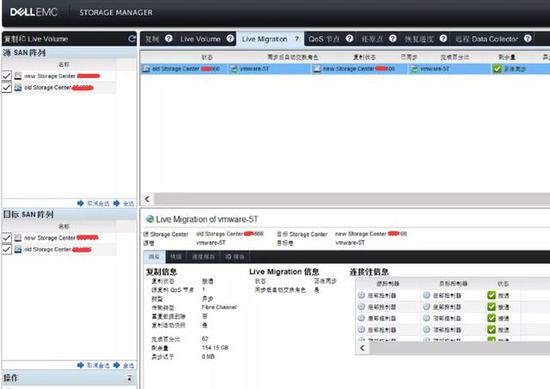Screen dimensions: 550x389
Task: Open help icon beside QoS 节点 tab
Action: 349,39
